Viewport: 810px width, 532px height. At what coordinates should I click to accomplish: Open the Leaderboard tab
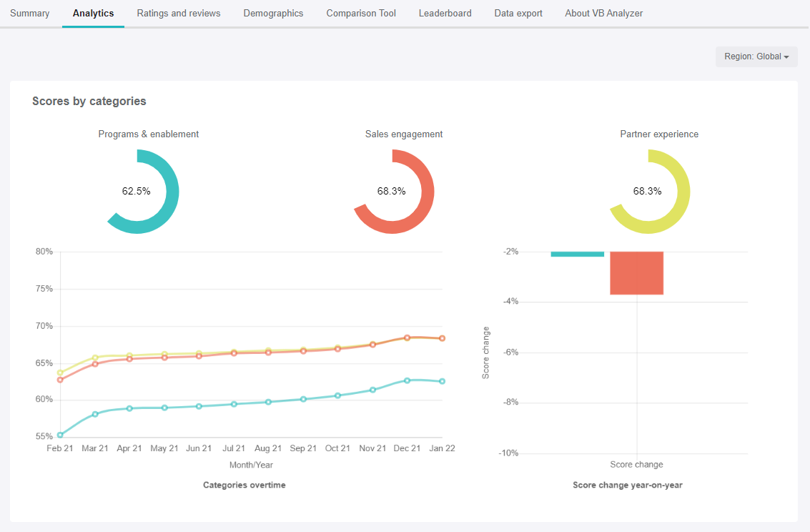tap(445, 14)
